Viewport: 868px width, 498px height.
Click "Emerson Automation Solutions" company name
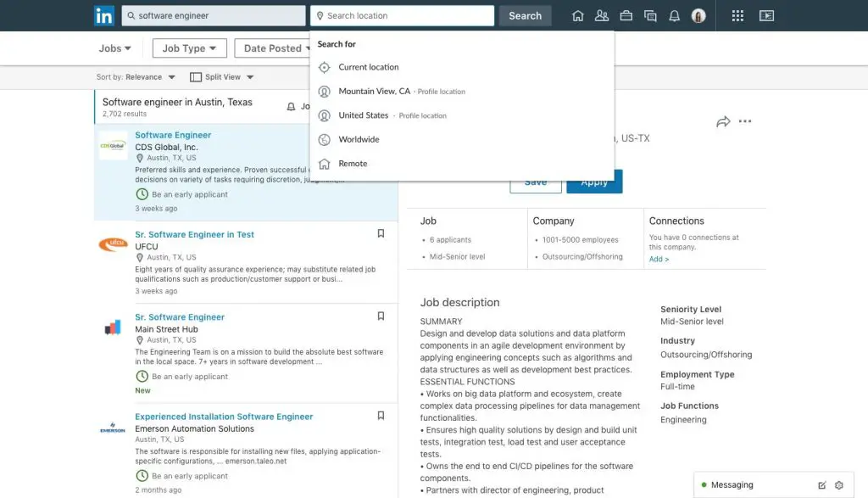[194, 428]
